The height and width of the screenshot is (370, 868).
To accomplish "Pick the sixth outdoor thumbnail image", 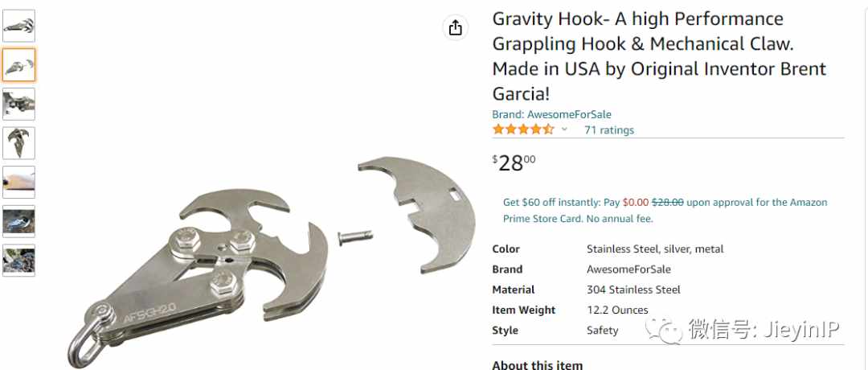I will coord(18,221).
